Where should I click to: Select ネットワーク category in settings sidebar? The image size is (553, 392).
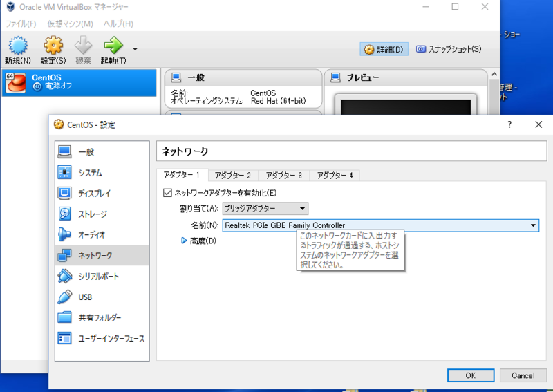pyautogui.click(x=102, y=255)
